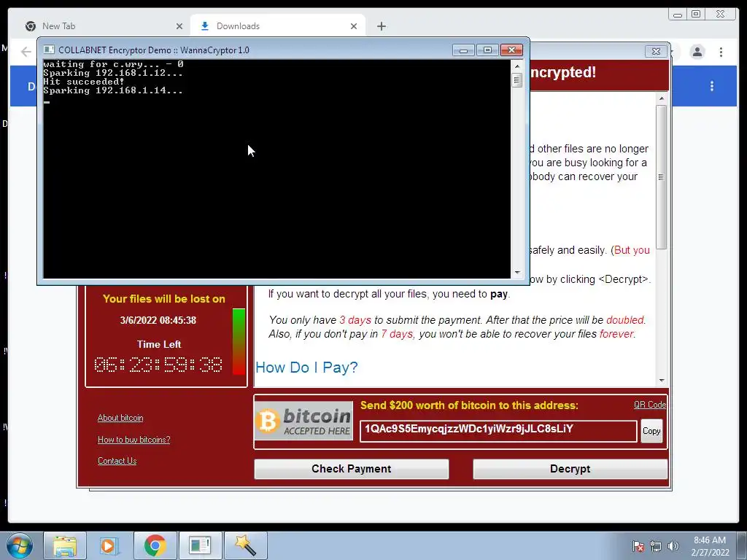Image resolution: width=747 pixels, height=560 pixels.
Task: Click the ransom note scrollbar thumb
Action: tap(661, 176)
